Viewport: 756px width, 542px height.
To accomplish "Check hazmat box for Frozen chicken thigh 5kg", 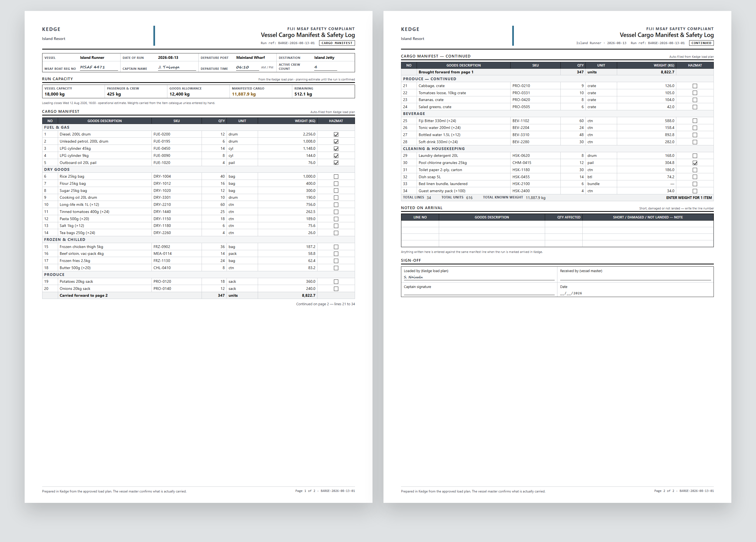I will click(x=336, y=247).
